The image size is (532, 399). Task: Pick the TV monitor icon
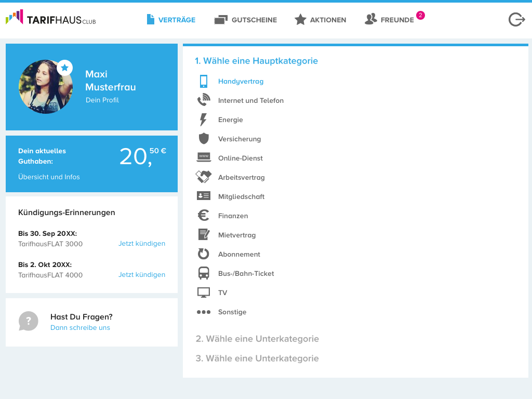204,292
